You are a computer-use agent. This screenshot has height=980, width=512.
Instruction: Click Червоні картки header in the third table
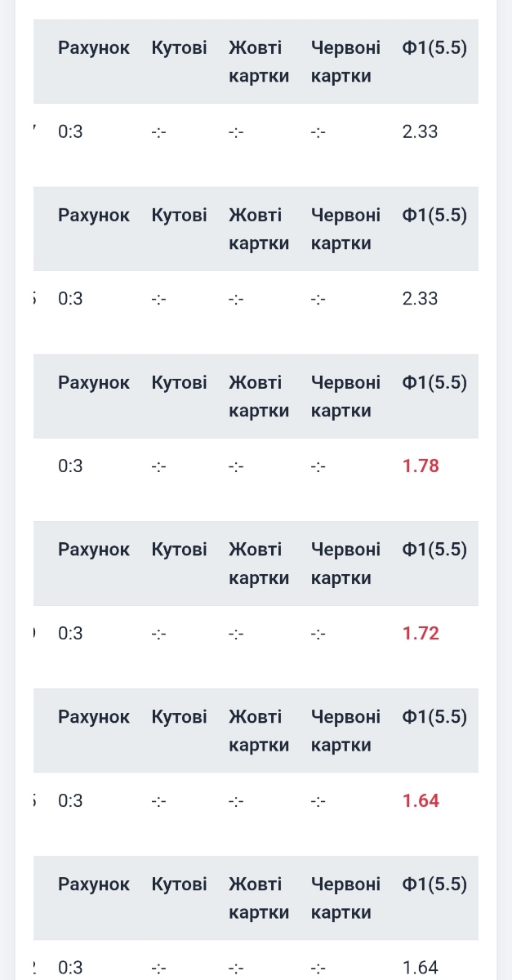[345, 397]
